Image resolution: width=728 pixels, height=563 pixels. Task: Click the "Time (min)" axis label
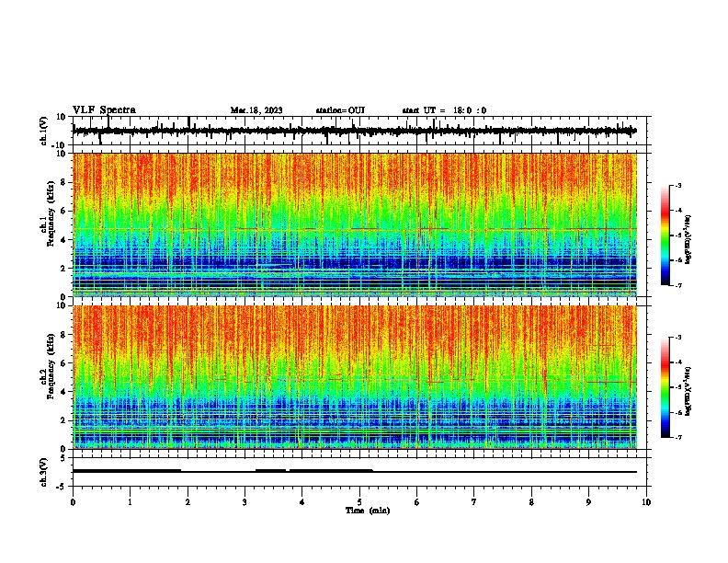coord(368,511)
